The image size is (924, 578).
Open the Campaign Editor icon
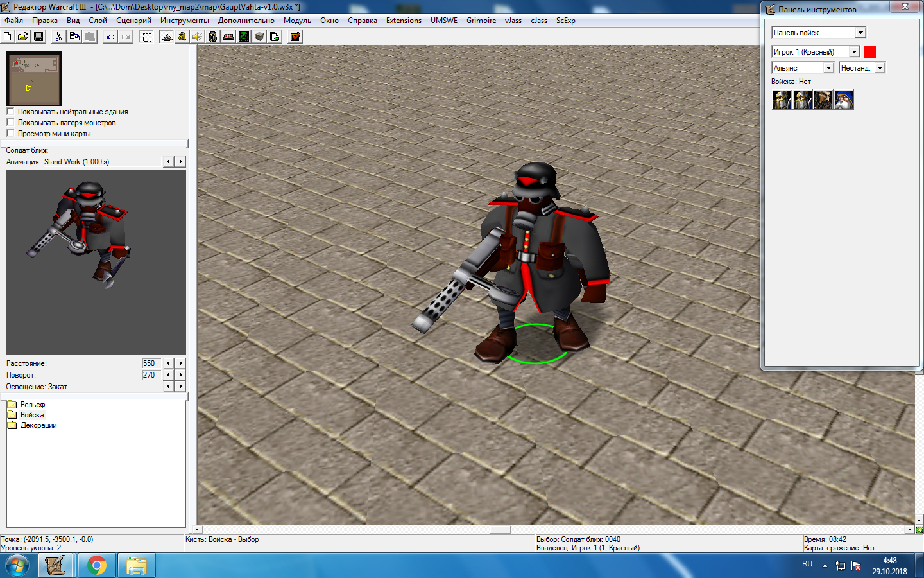click(x=228, y=37)
